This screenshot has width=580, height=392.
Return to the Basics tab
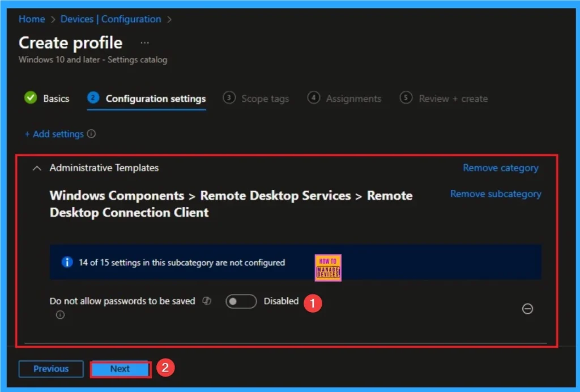(x=56, y=98)
